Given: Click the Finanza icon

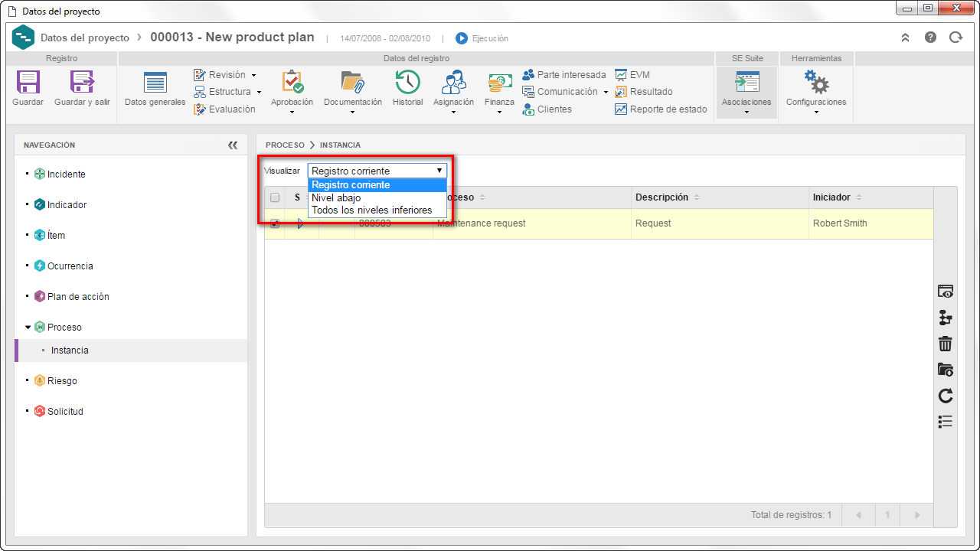Looking at the screenshot, I should (500, 83).
